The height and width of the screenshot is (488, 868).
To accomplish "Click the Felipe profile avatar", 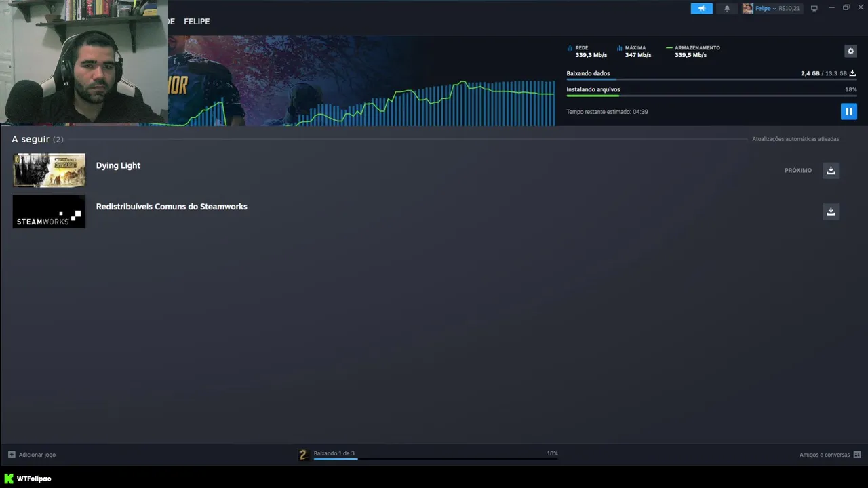I will tap(747, 8).
